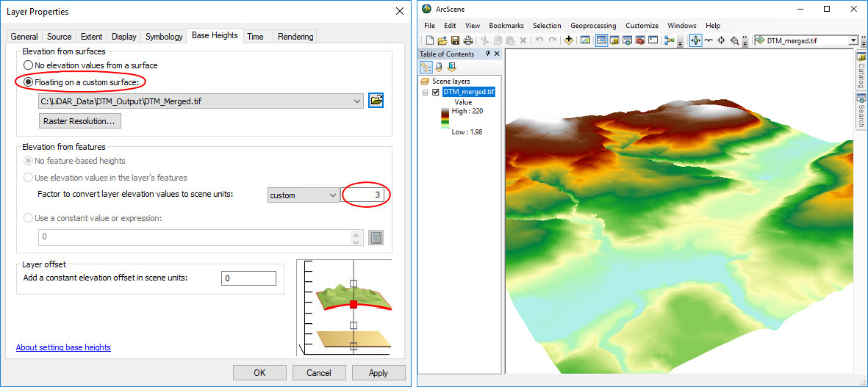Select the Fly tool icon
Viewport: 868px width, 387px height.
coord(709,40)
